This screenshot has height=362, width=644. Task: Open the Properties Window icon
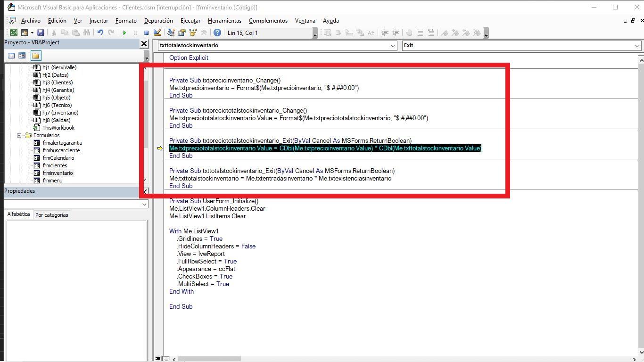(182, 33)
